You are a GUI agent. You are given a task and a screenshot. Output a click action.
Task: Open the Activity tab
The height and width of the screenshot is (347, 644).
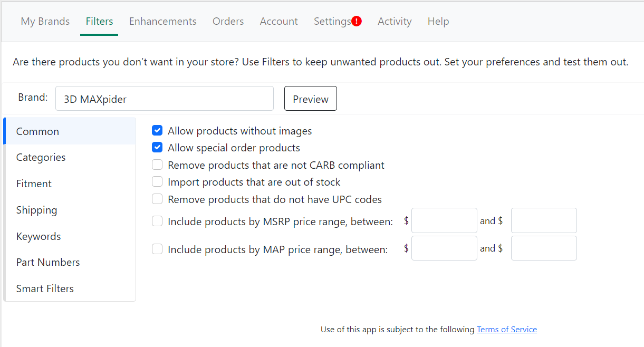395,21
